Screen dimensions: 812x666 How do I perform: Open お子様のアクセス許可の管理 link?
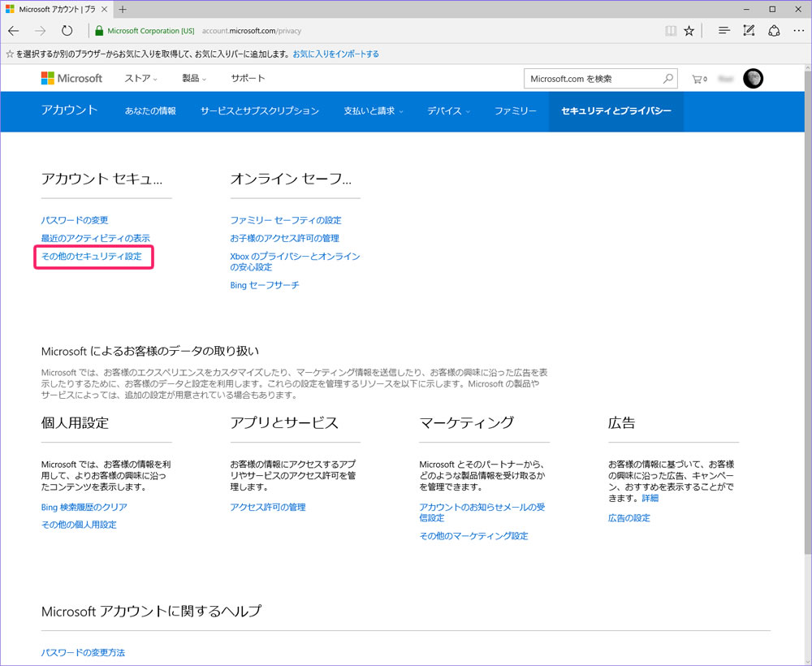[x=285, y=238]
